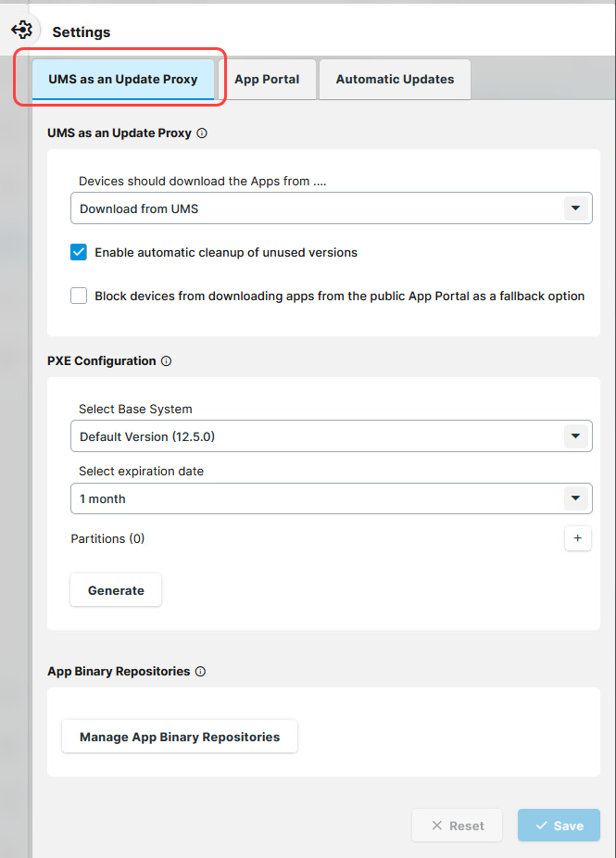Open Manage App Binary Repositories
616x858 pixels.
click(x=179, y=736)
